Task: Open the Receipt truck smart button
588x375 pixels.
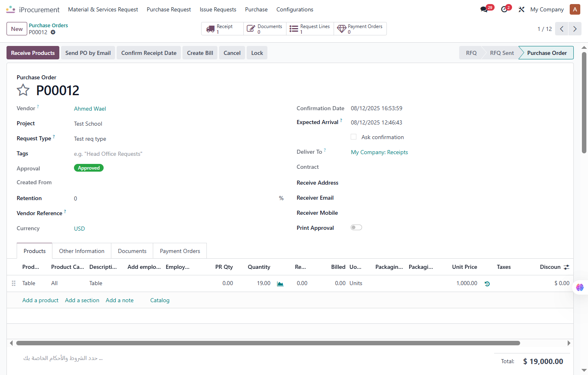Action: (222, 29)
